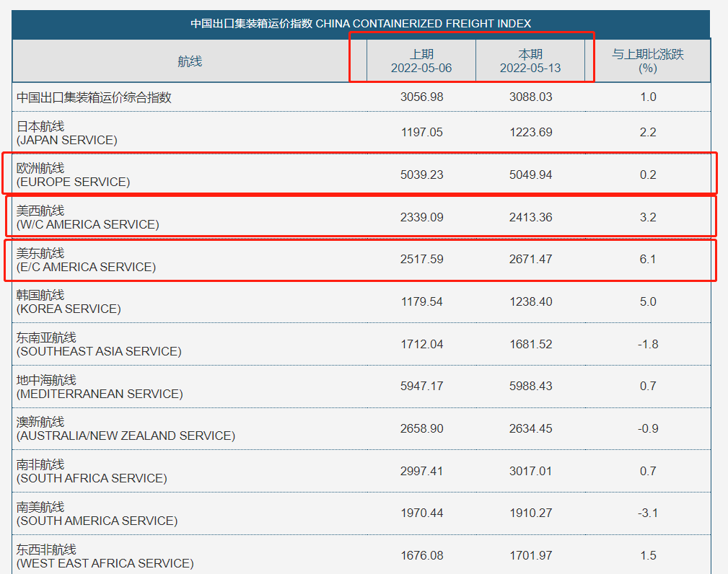This screenshot has width=728, height=574.
Task: Click the Mediterranean value 5988.43
Action: [x=531, y=386]
